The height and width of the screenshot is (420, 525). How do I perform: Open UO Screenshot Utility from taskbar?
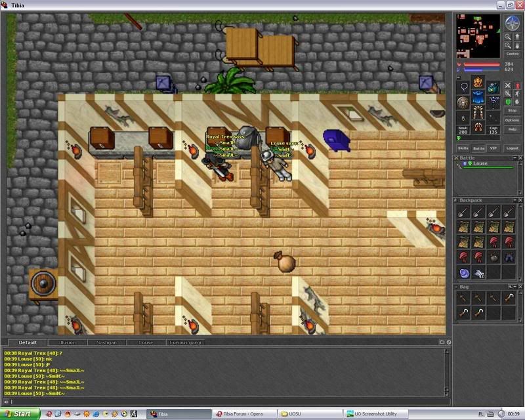click(375, 414)
